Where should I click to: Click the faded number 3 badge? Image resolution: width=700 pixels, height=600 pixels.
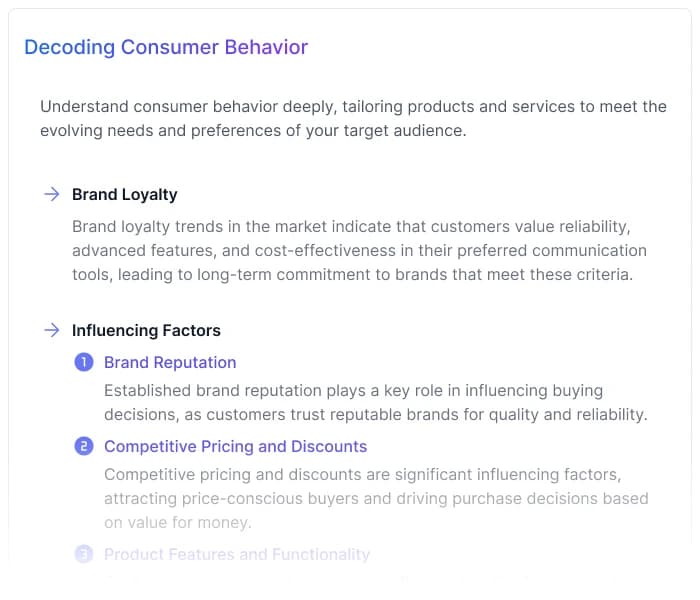pyautogui.click(x=84, y=554)
